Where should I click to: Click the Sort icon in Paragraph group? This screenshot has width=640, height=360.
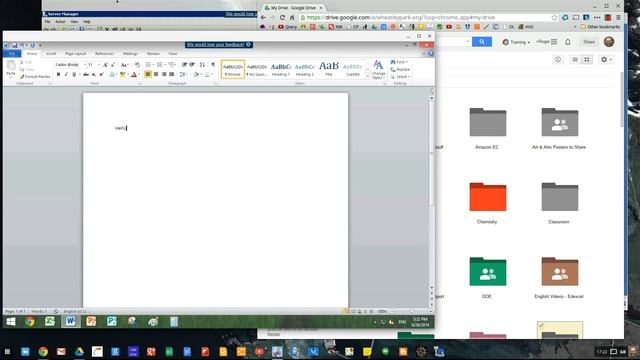(x=202, y=64)
